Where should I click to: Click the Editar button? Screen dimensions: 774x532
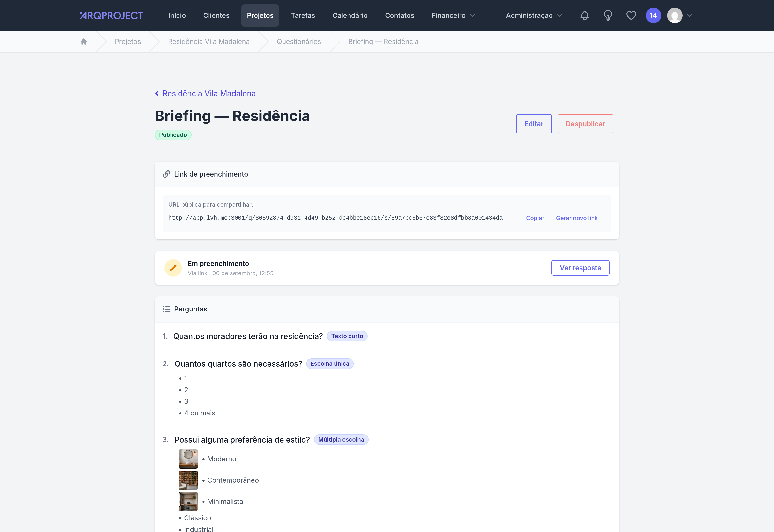(x=534, y=124)
